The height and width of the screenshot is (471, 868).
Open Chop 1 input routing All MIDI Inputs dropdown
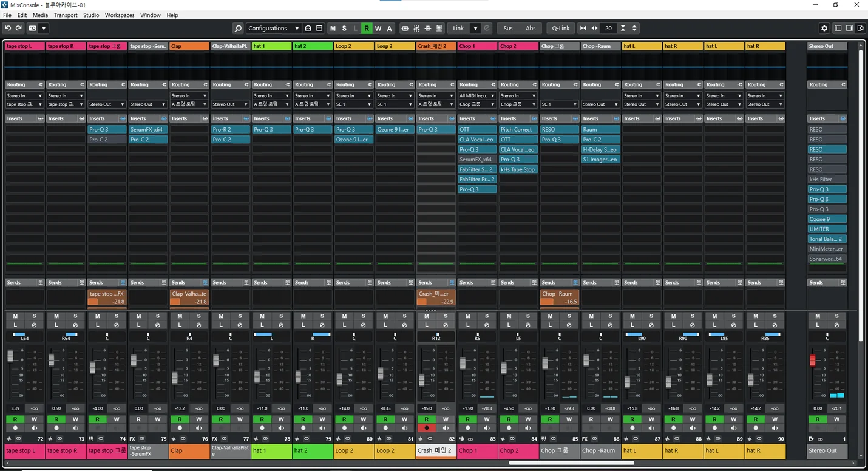coord(477,95)
